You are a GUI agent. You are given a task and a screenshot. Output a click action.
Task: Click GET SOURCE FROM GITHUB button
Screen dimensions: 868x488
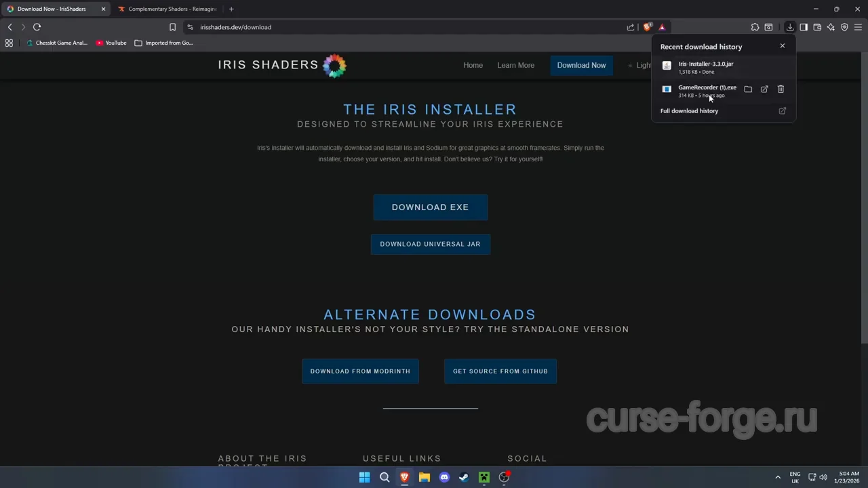pos(500,371)
